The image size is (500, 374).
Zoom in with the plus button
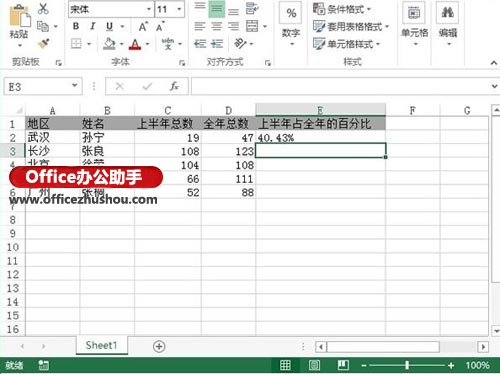(x=451, y=366)
